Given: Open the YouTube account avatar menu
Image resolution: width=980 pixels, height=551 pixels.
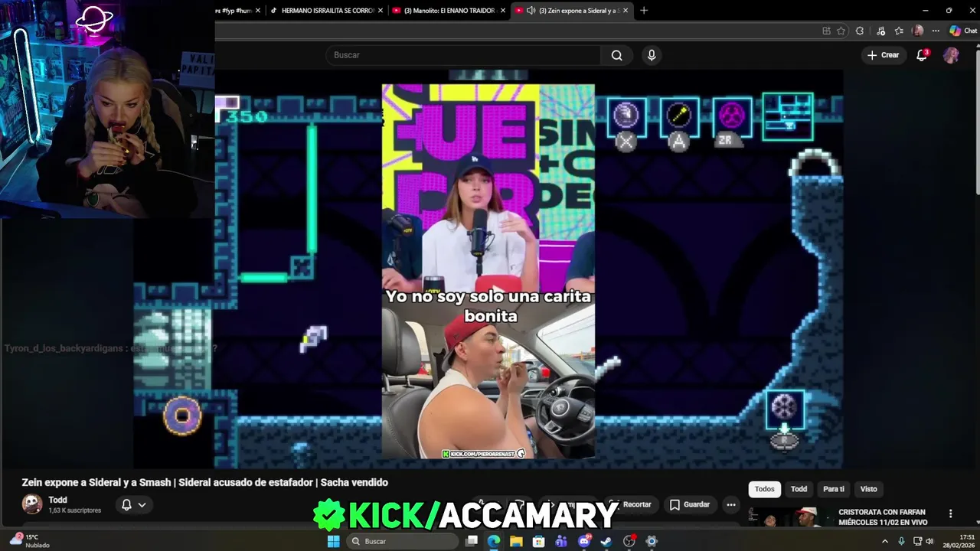Looking at the screenshot, I should (x=951, y=55).
